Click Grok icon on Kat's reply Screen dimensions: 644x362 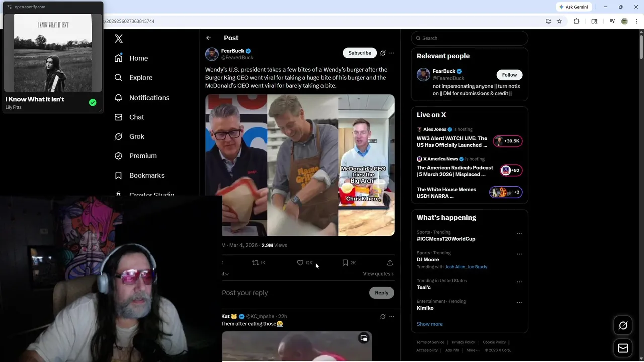[383, 316]
